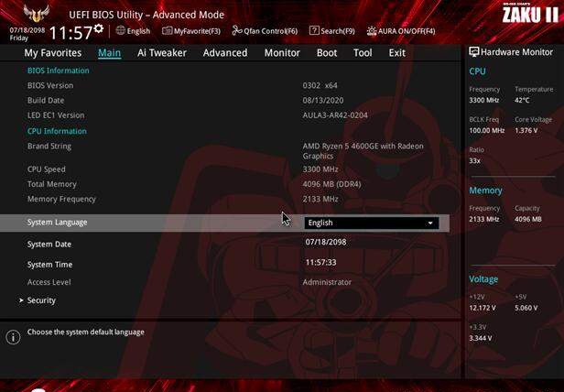
Task: Click the AURA light icon
Action: (372, 31)
